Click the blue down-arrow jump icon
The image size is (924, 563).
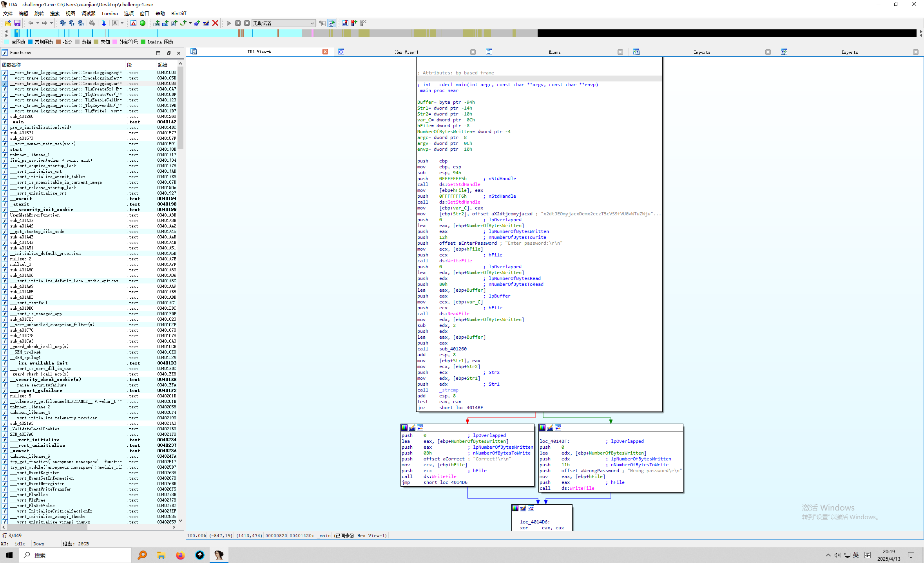104,23
